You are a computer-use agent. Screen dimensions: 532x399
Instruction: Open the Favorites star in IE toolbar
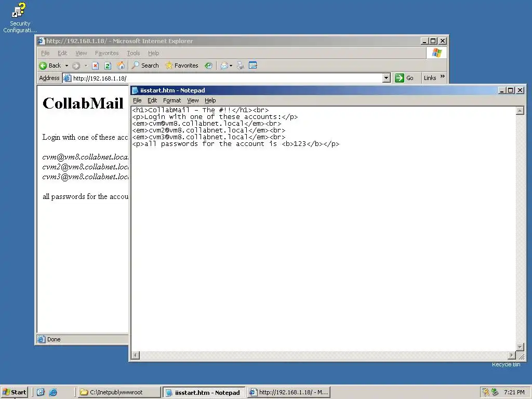(181, 65)
